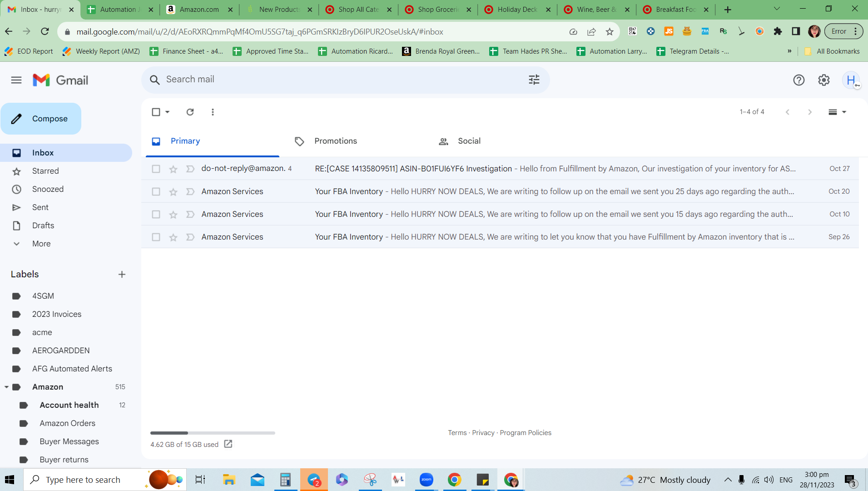Reload the browser page

coord(45,31)
